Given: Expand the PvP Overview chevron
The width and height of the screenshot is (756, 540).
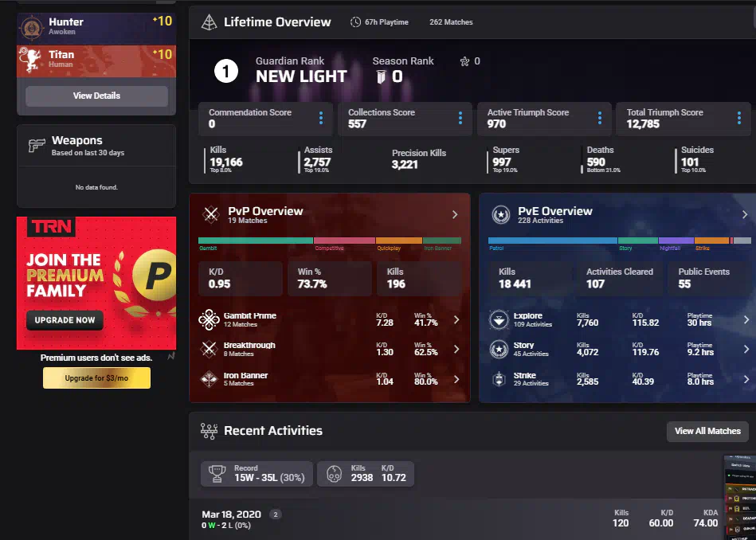Looking at the screenshot, I should [455, 214].
